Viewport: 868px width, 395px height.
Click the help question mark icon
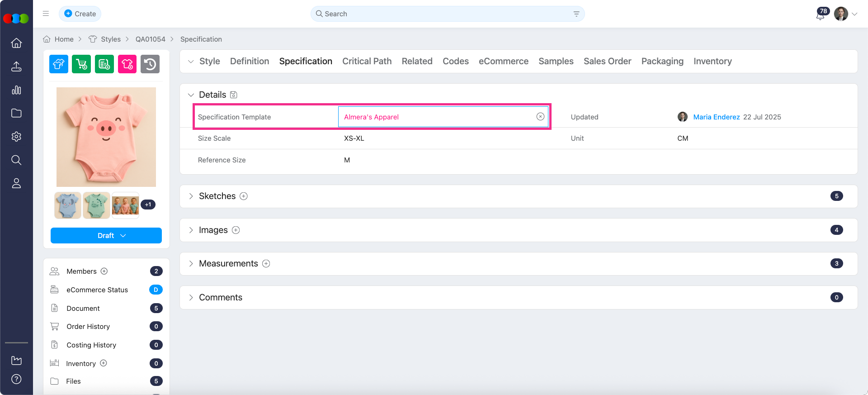16,379
